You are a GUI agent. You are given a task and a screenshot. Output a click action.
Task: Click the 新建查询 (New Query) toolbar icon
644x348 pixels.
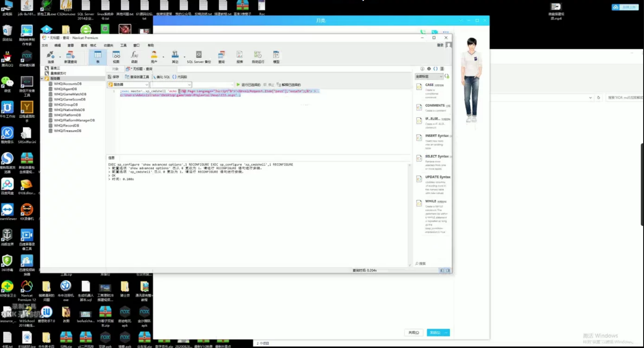click(x=70, y=57)
